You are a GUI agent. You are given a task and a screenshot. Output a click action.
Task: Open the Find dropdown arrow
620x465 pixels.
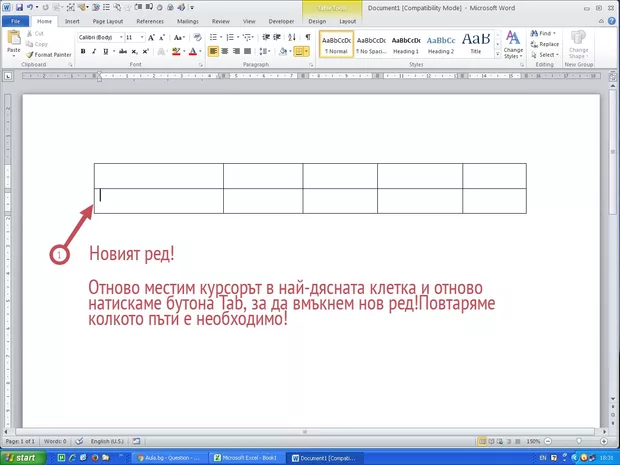pyautogui.click(x=555, y=33)
